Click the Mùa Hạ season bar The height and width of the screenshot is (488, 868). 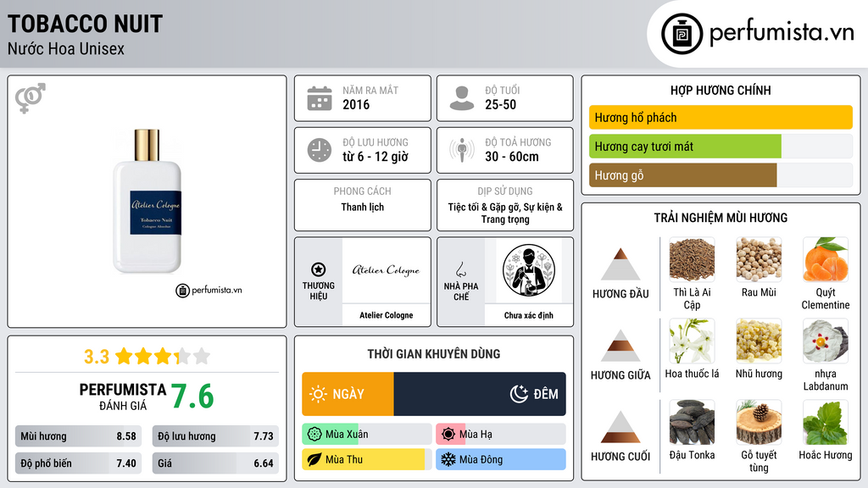click(501, 435)
